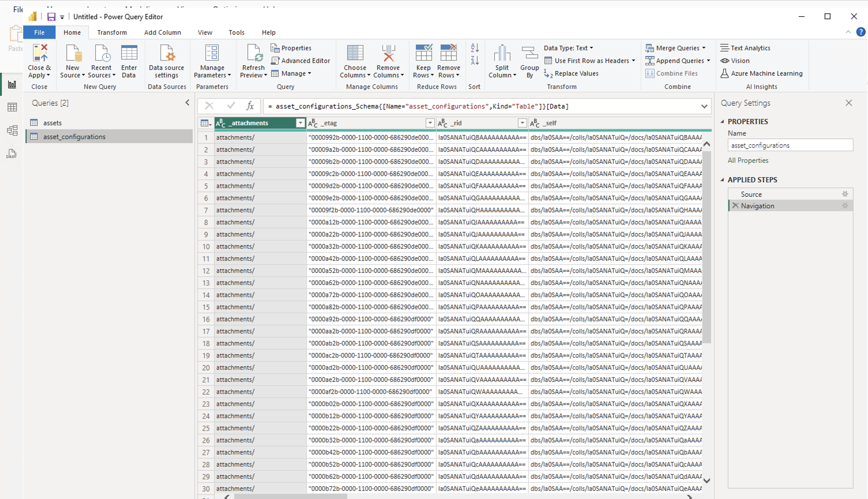
Task: Click the Choose Columns icon
Action: point(355,53)
